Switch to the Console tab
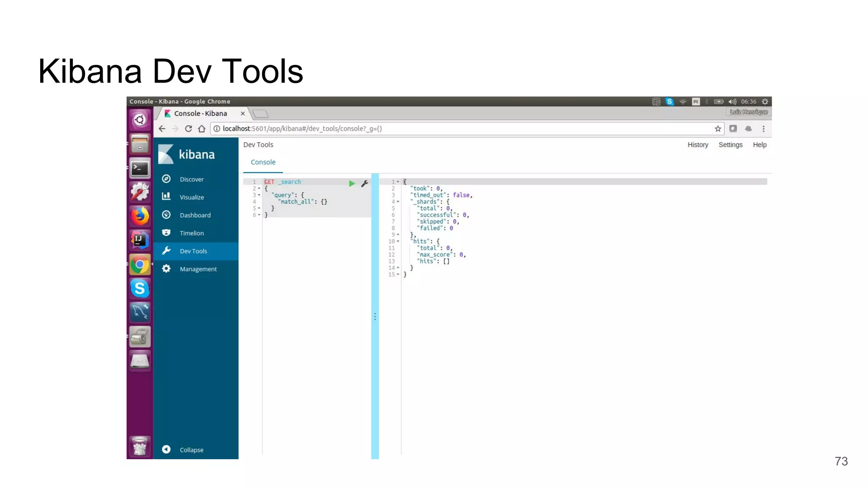 pos(263,162)
